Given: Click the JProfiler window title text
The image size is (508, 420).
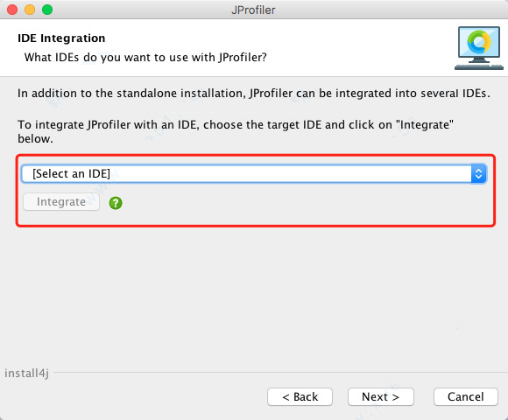Looking at the screenshot, I should tap(253, 10).
